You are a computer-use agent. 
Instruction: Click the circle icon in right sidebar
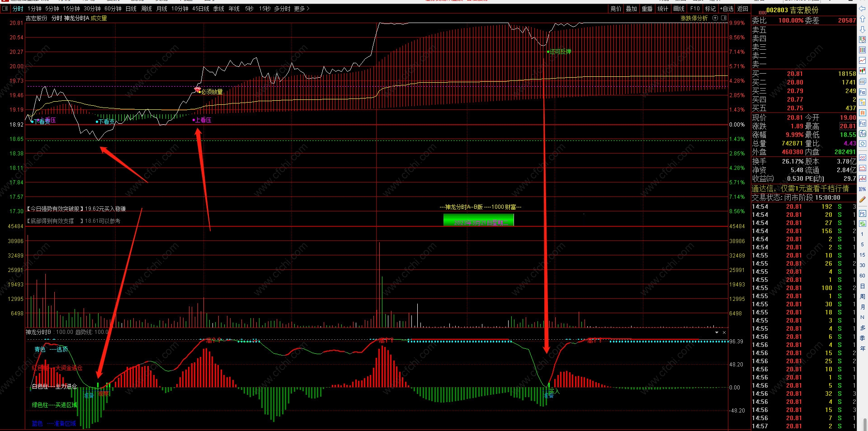click(862, 144)
